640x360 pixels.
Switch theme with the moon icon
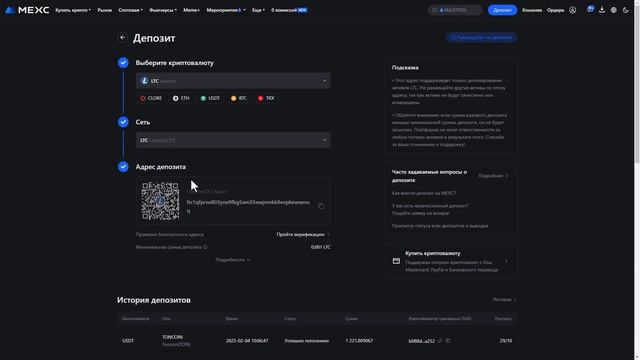tap(626, 10)
